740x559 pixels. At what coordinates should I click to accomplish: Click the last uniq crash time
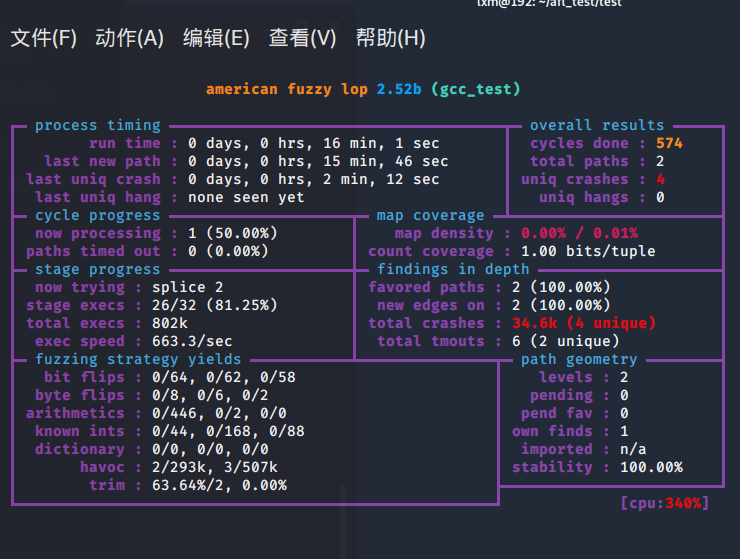tap(313, 179)
